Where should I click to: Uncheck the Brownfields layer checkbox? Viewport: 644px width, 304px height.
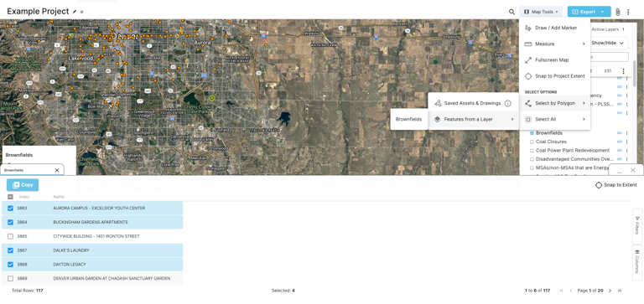tap(532, 133)
